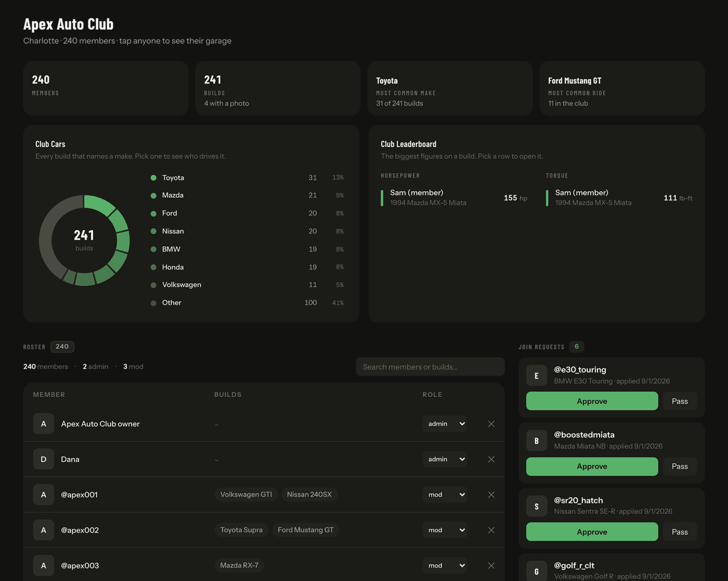Open @golf_r_clt's G avatar

537,571
